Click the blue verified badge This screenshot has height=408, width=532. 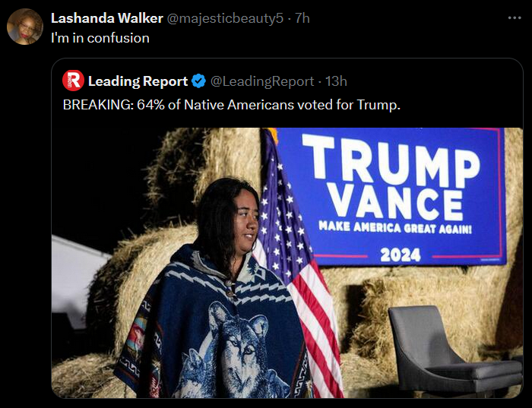click(x=198, y=81)
